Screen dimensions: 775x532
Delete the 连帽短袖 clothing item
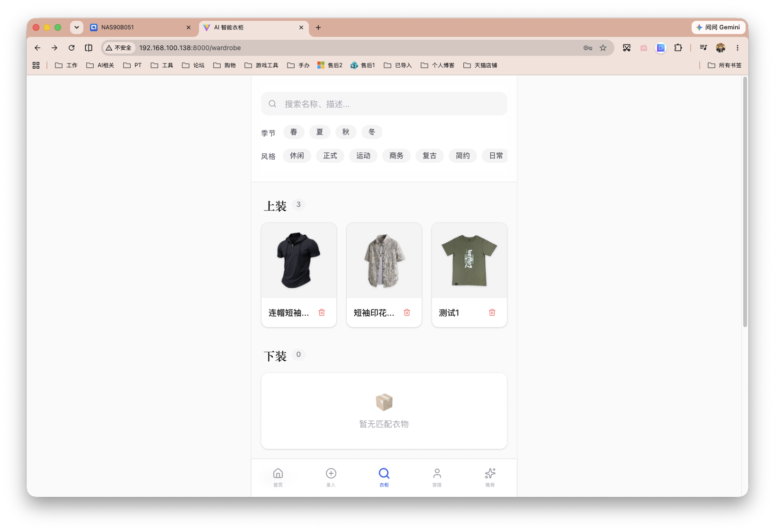click(x=322, y=312)
